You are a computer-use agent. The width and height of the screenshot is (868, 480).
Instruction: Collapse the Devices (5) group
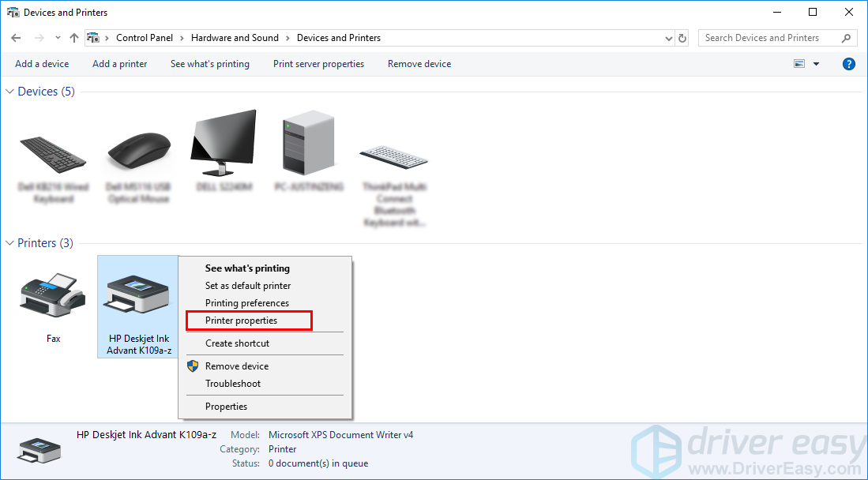(x=10, y=92)
